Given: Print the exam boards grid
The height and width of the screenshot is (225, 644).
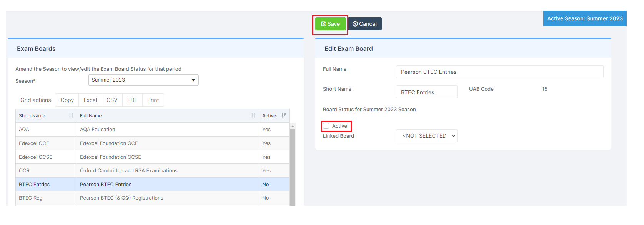Looking at the screenshot, I should (x=153, y=100).
